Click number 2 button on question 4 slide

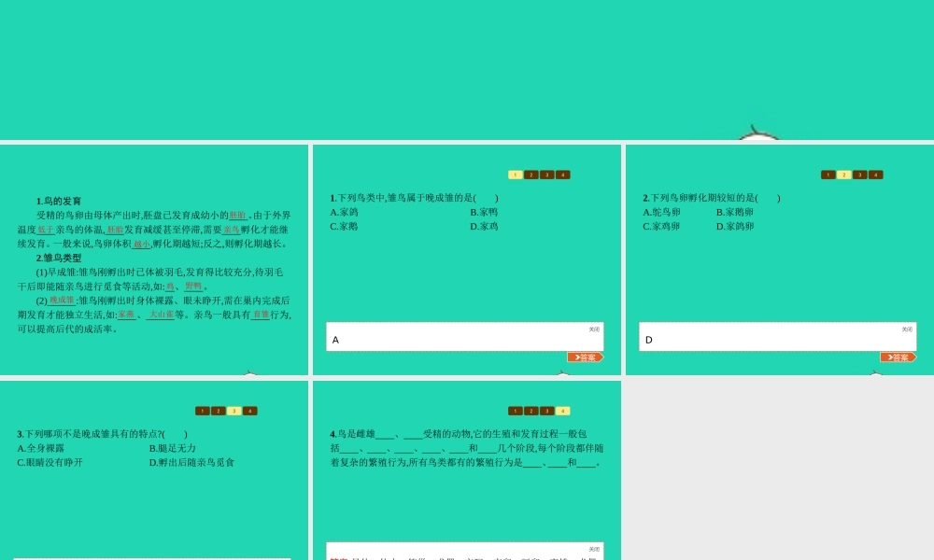[x=531, y=412]
